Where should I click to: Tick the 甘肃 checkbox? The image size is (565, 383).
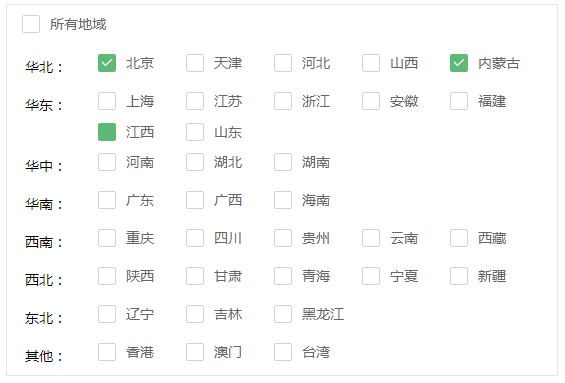coord(195,276)
